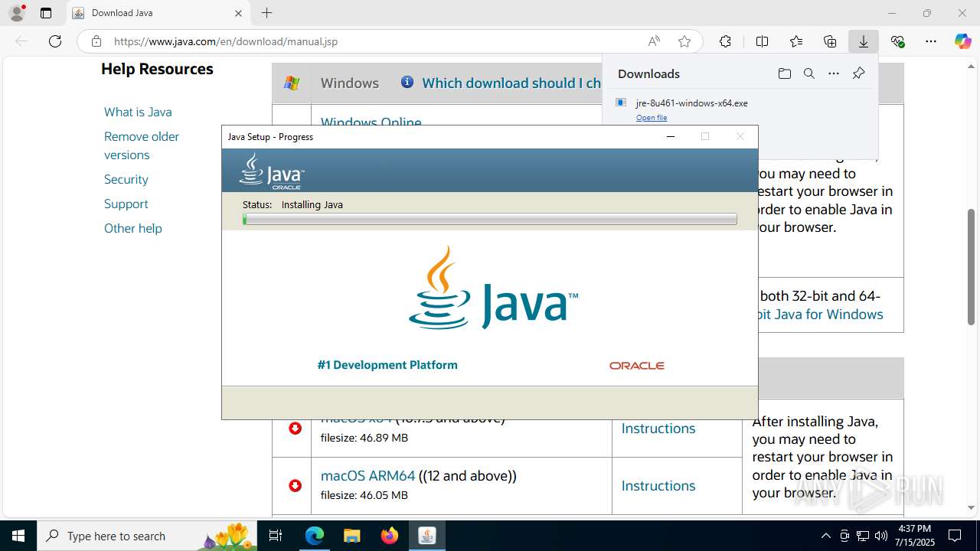The width and height of the screenshot is (980, 551).
Task: Open What is Java help link
Action: pyautogui.click(x=138, y=112)
